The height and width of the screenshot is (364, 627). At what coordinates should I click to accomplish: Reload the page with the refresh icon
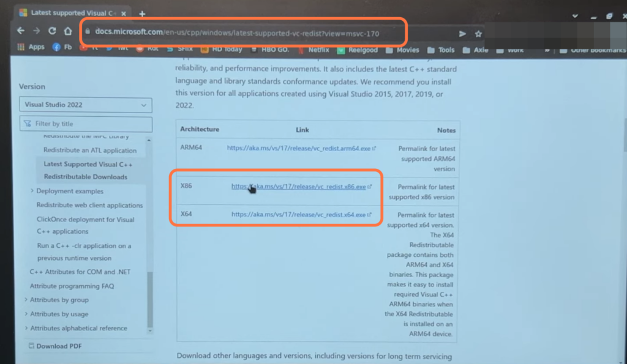pos(52,31)
